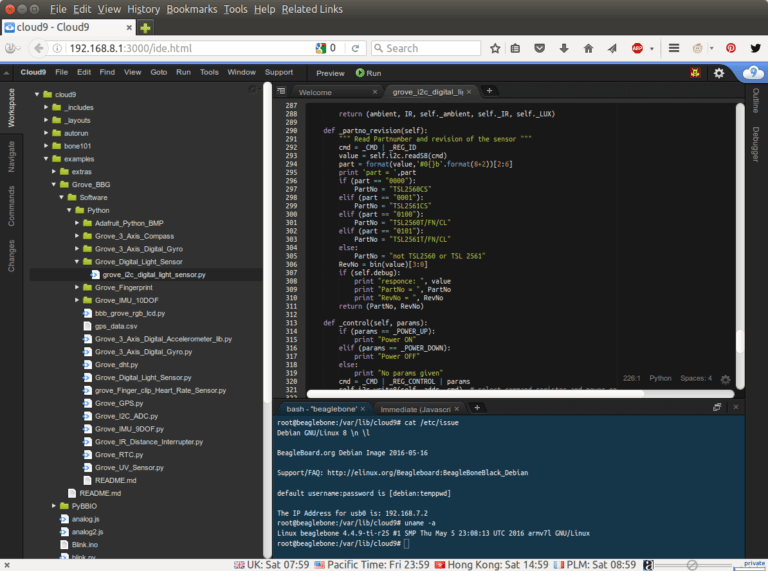Click the Twitter bird icon
This screenshot has height=571, width=768.
755,48
